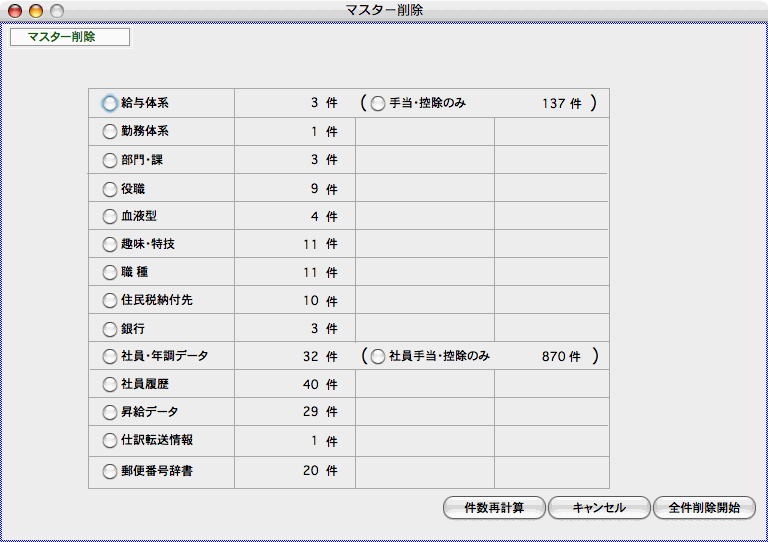Screen dimensions: 768x542
Task: Click the 件数再計算 button
Action: (494, 508)
